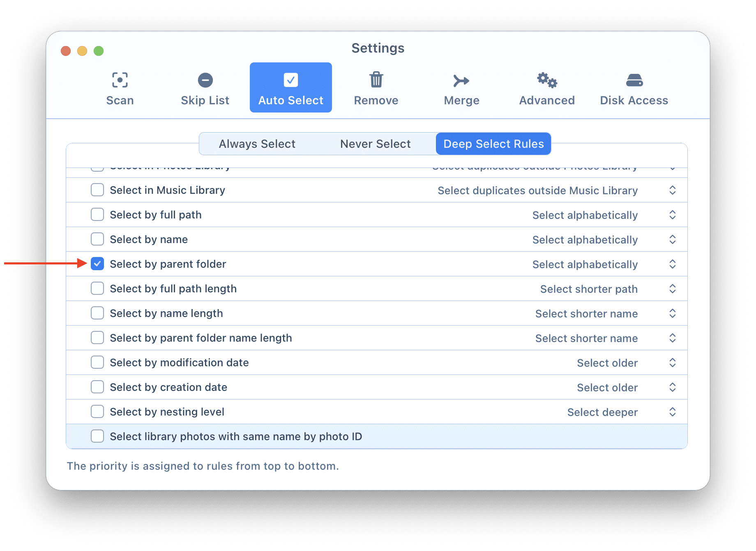This screenshot has width=756, height=551.
Task: Open Advanced settings with gears icon
Action: click(547, 88)
